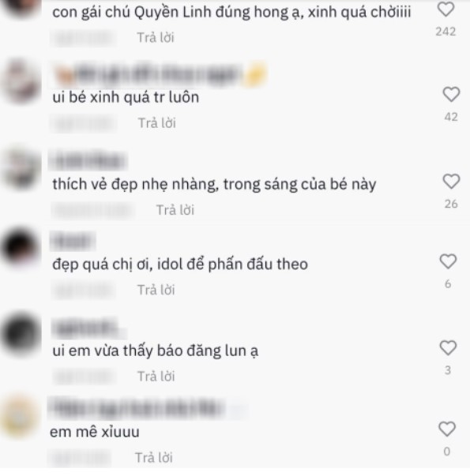Tap heart beside 'em mê xỉuuu'

[447, 429]
